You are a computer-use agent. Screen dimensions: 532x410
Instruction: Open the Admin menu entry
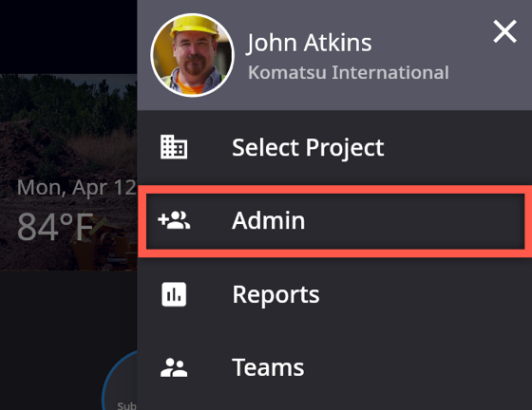click(x=335, y=221)
